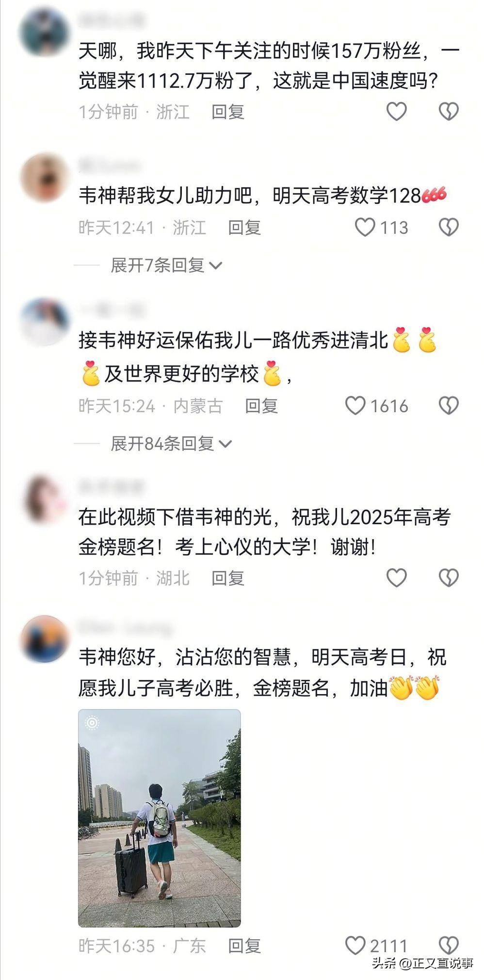Open the attached photo of student with suitcase
The image size is (484, 980).
(160, 818)
